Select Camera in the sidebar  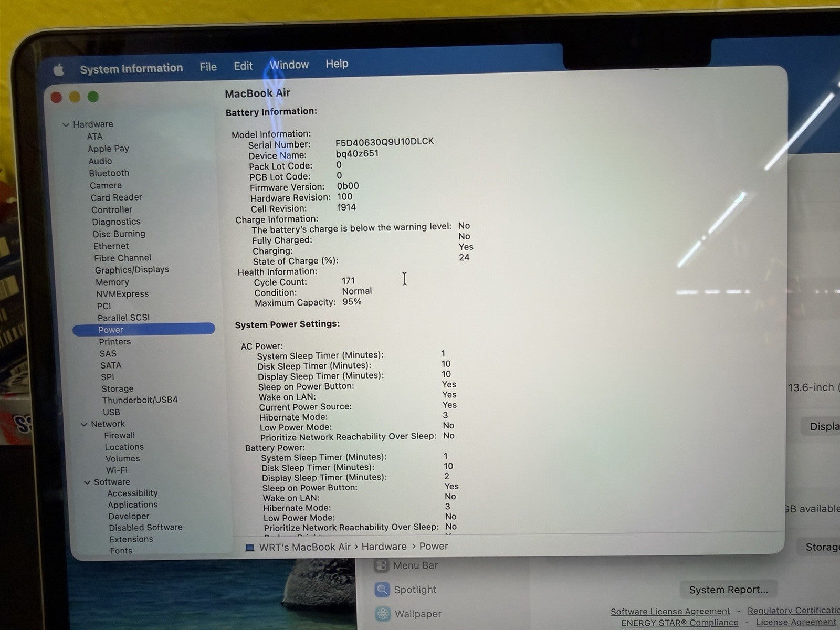tap(106, 185)
